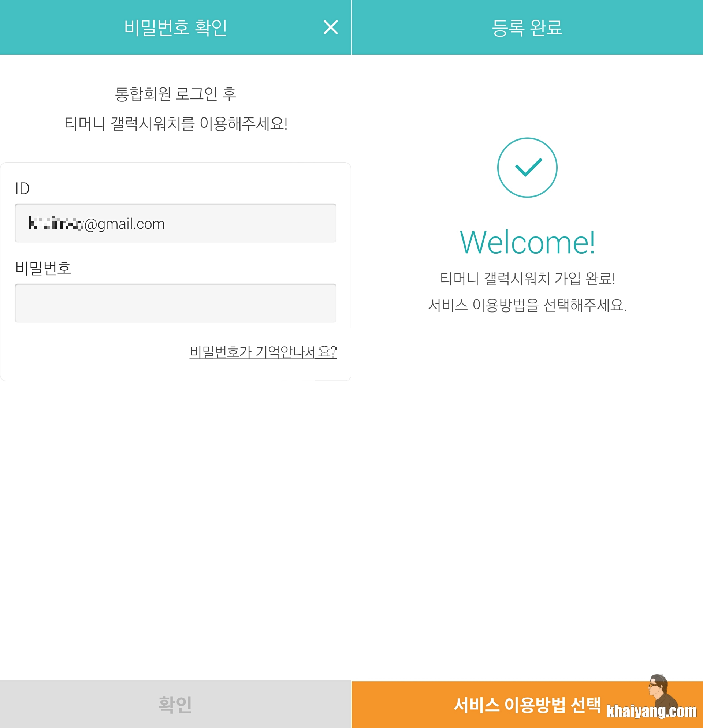Click the 등록 완료 header title
703x728 pixels.
click(527, 27)
